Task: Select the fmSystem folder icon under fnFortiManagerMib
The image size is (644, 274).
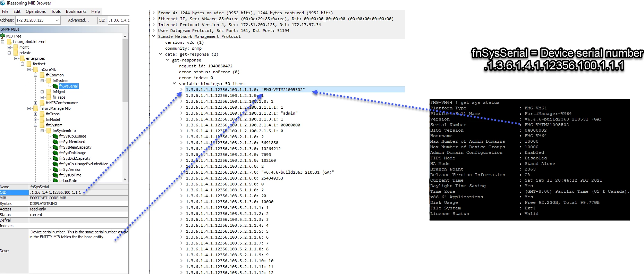Action: coord(42,125)
